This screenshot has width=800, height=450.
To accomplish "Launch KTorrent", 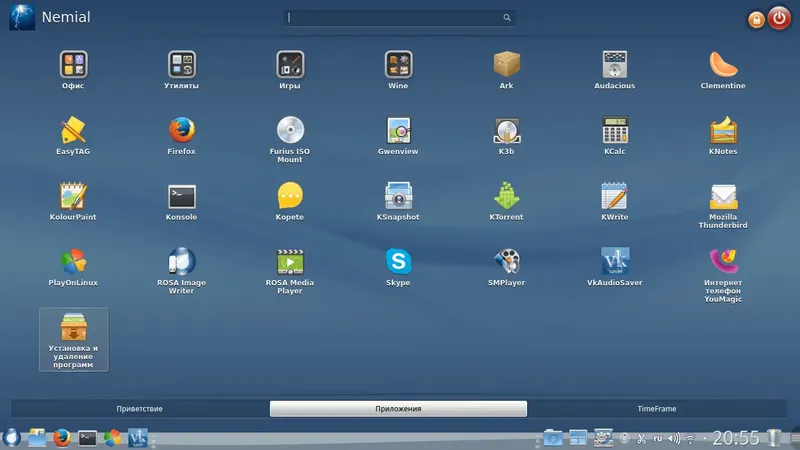I will pos(507,201).
